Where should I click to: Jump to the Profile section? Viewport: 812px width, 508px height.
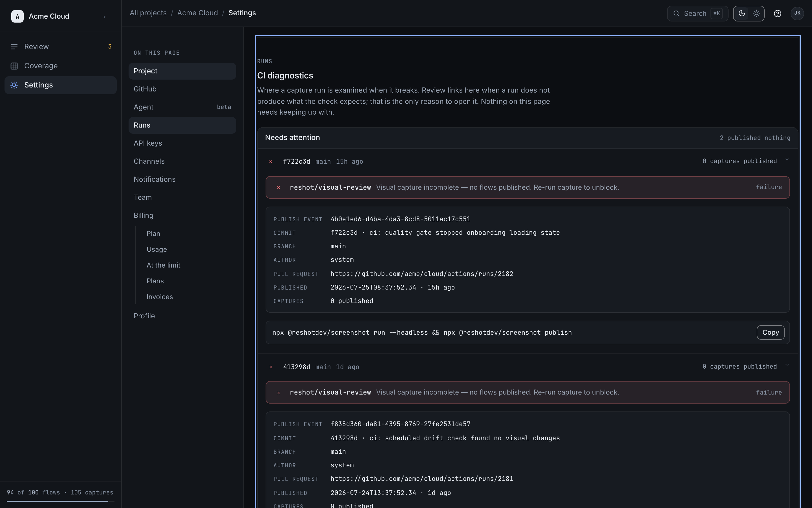click(182, 316)
